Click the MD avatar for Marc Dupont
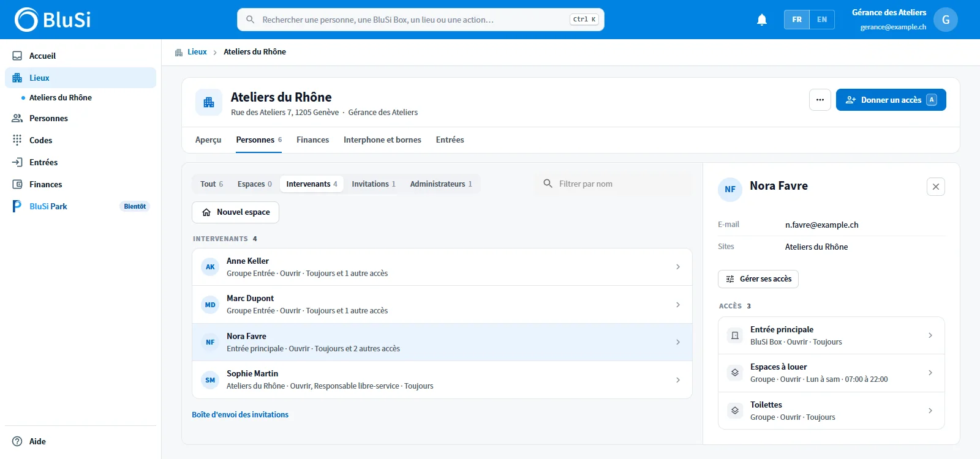 pos(210,305)
